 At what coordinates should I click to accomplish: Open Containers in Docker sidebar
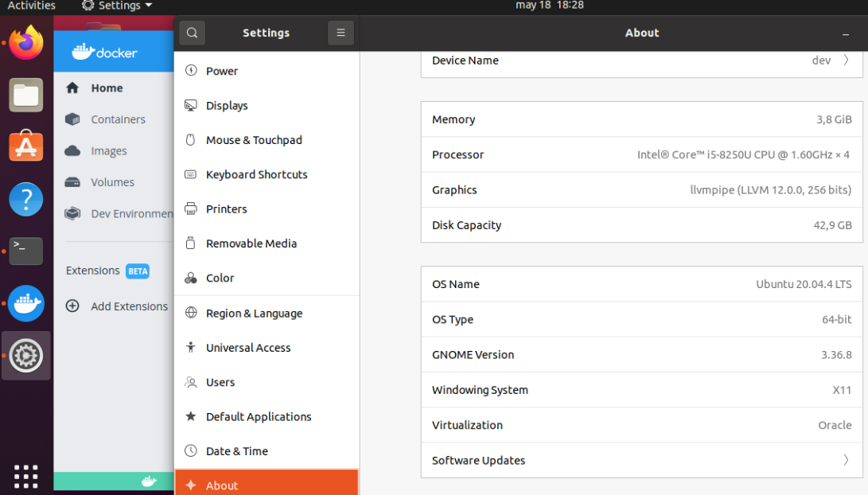118,119
